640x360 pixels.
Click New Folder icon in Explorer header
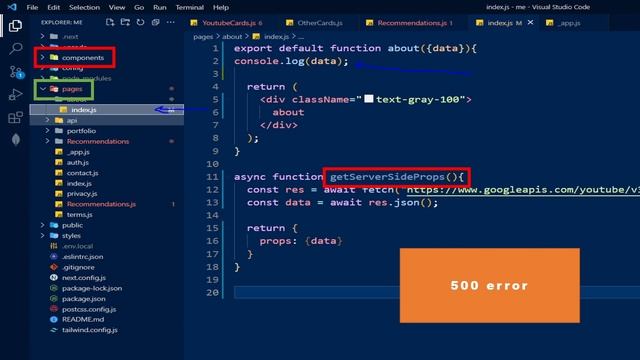(125, 22)
